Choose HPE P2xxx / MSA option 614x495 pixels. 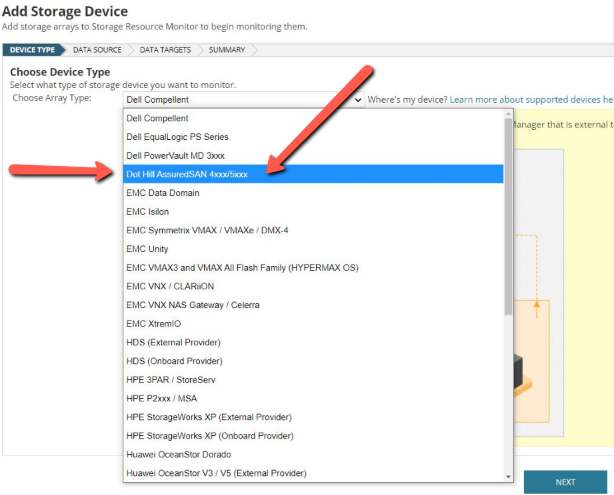click(x=313, y=398)
